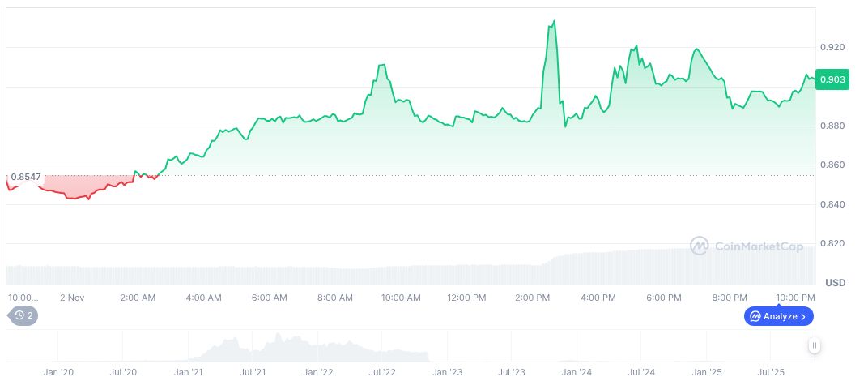Click the clock icon in history badge
Screen dimensions: 868x381
pyautogui.click(x=17, y=315)
